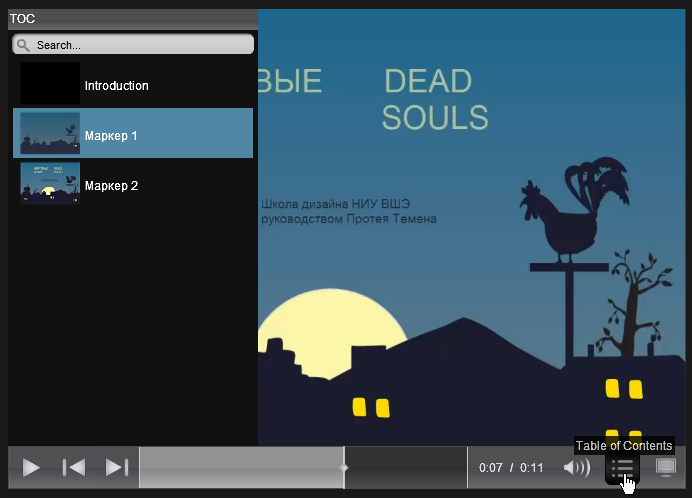This screenshot has width=692, height=498.
Task: Click the magnifier icon in the search box
Action: point(23,45)
